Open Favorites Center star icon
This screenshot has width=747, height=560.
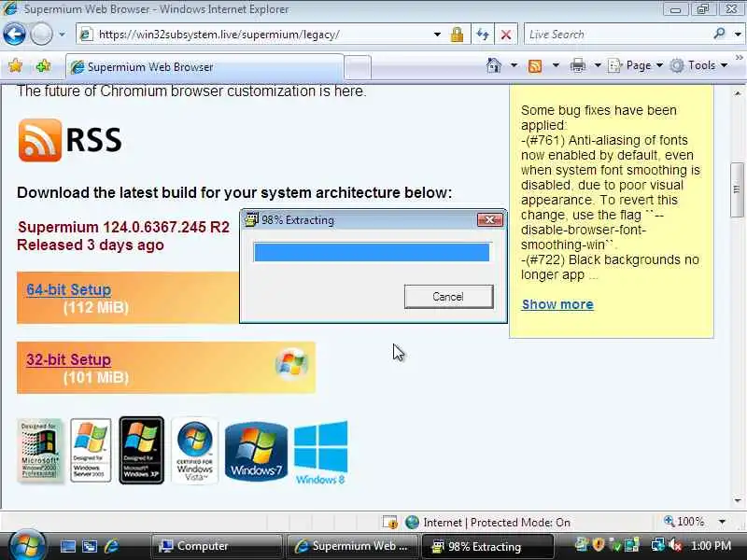15,65
